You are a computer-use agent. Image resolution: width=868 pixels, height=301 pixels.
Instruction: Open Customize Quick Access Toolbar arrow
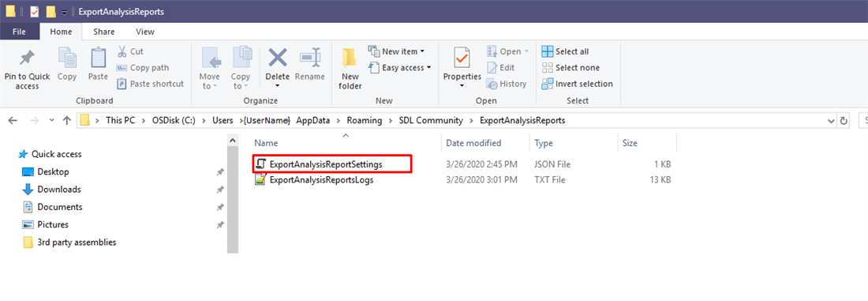tap(64, 12)
